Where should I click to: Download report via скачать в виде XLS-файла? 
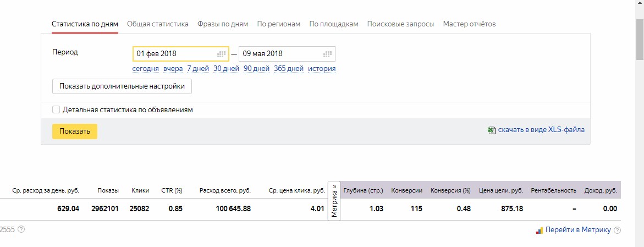point(541,129)
